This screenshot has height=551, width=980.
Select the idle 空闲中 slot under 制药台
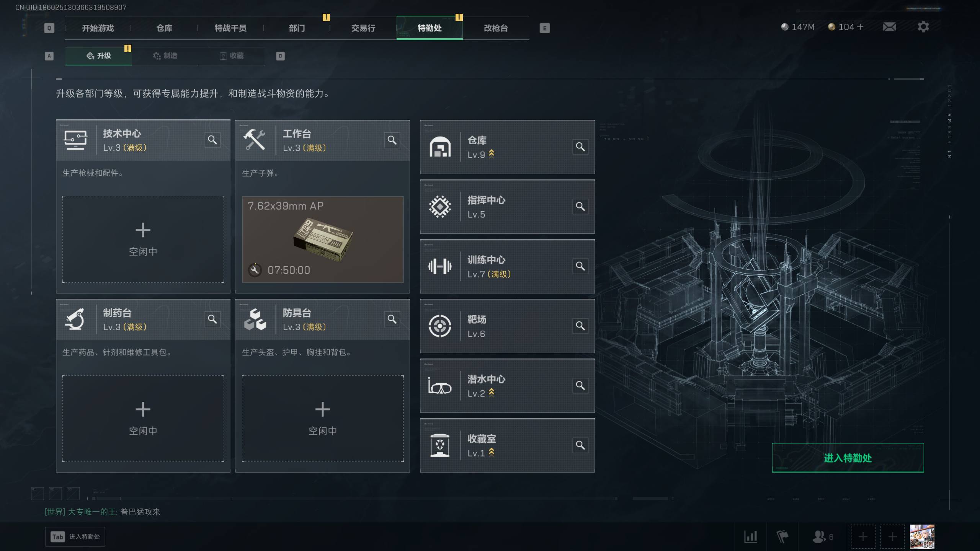pyautogui.click(x=143, y=419)
